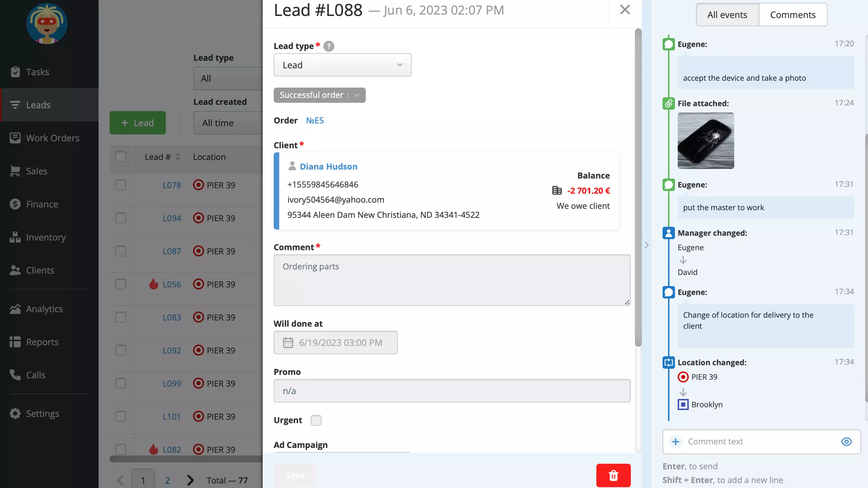This screenshot has width=868, height=488.
Task: Switch to the Comments tab
Action: pyautogui.click(x=793, y=14)
